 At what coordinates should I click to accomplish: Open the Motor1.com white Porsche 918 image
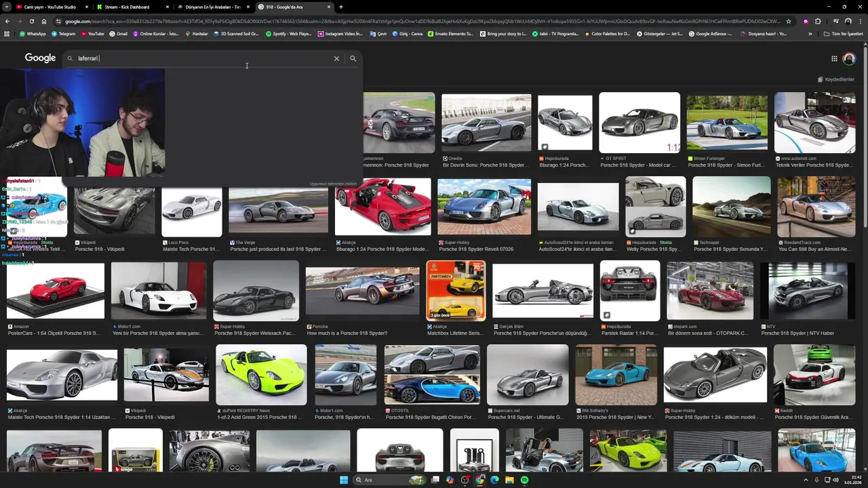pos(159,291)
